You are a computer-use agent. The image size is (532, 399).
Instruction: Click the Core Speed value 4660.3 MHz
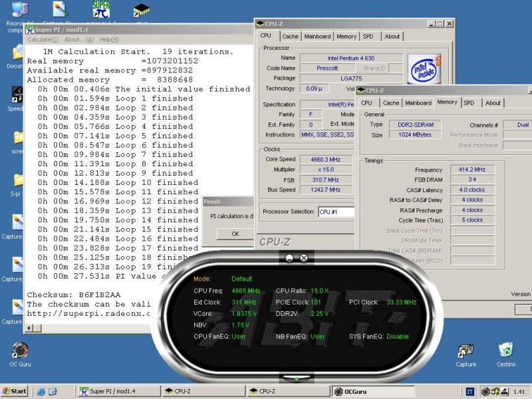pos(325,160)
